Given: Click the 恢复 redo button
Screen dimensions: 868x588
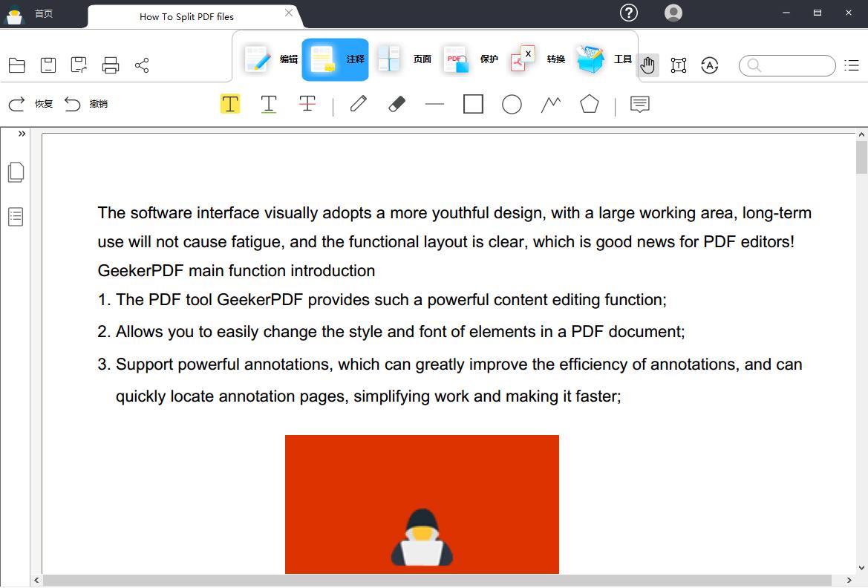Looking at the screenshot, I should 30,104.
